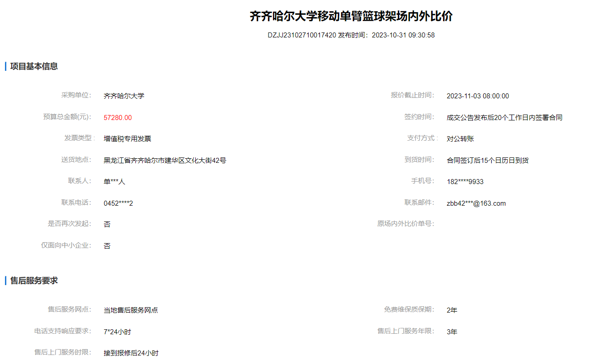591x364 pixels.
Task: Click the red budget amount 57280.00
Action: (118, 118)
